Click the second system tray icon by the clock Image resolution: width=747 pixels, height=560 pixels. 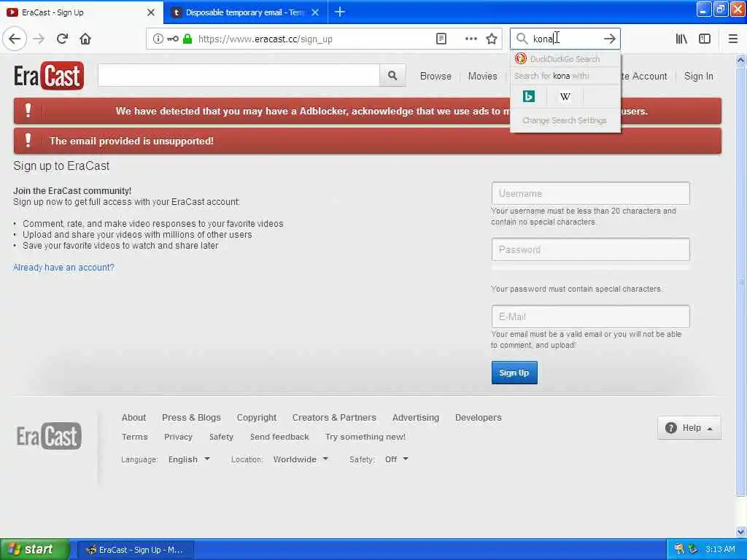(693, 549)
